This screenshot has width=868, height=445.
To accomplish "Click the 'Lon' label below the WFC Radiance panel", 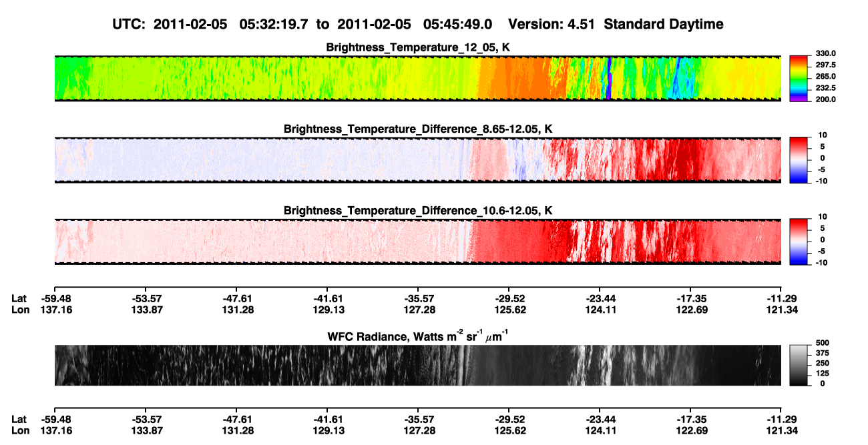I will click(20, 430).
